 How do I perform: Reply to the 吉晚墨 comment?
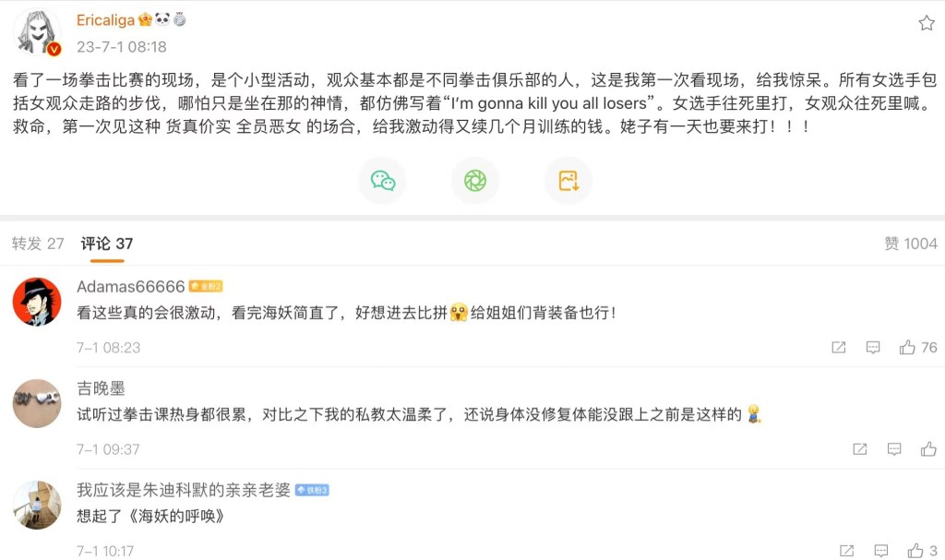pyautogui.click(x=894, y=449)
